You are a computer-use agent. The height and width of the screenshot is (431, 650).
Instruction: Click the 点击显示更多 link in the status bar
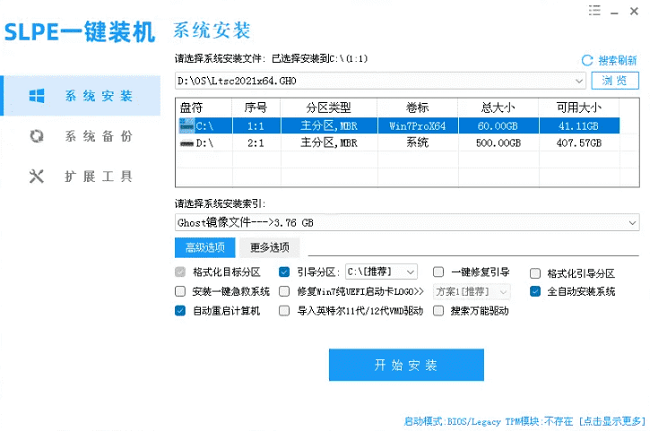[x=612, y=421]
